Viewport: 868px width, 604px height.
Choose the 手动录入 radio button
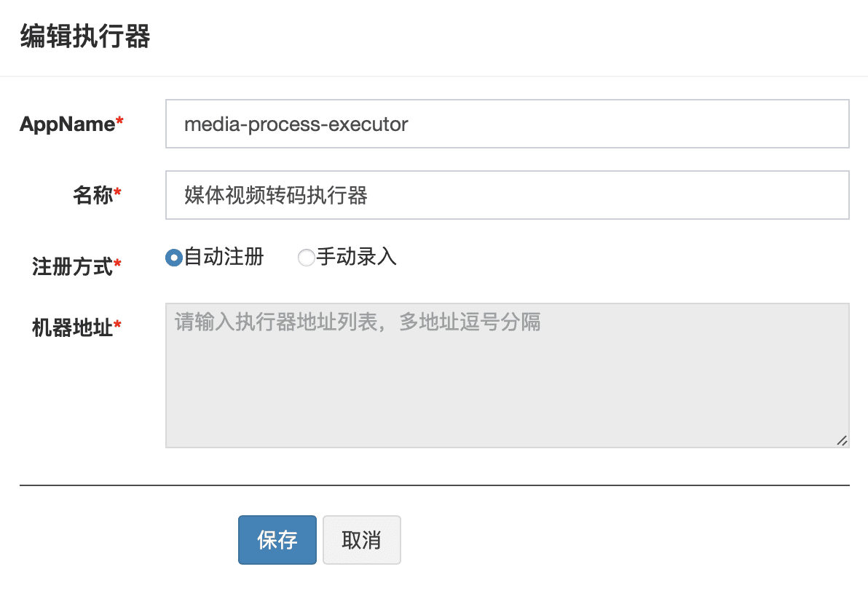click(x=307, y=258)
